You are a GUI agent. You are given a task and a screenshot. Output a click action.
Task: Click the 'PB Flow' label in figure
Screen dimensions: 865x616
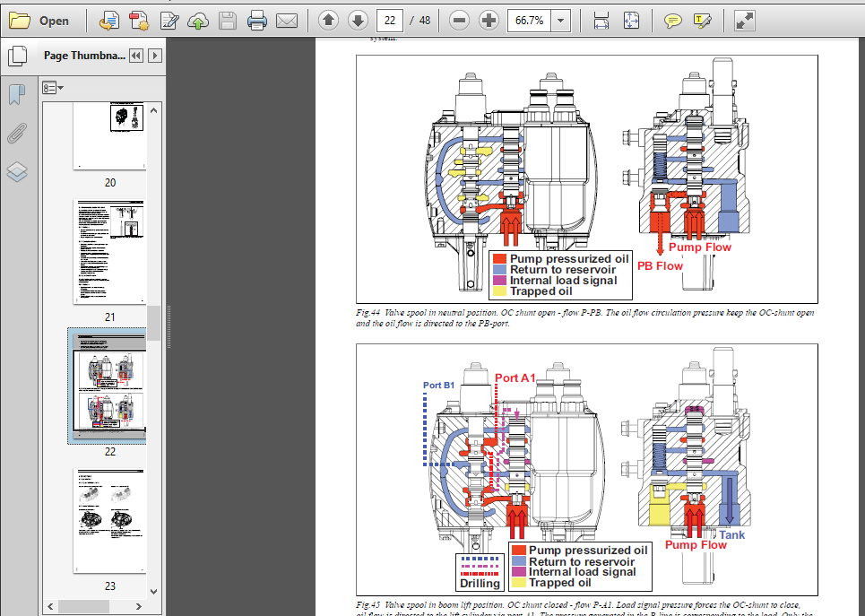[x=660, y=266]
